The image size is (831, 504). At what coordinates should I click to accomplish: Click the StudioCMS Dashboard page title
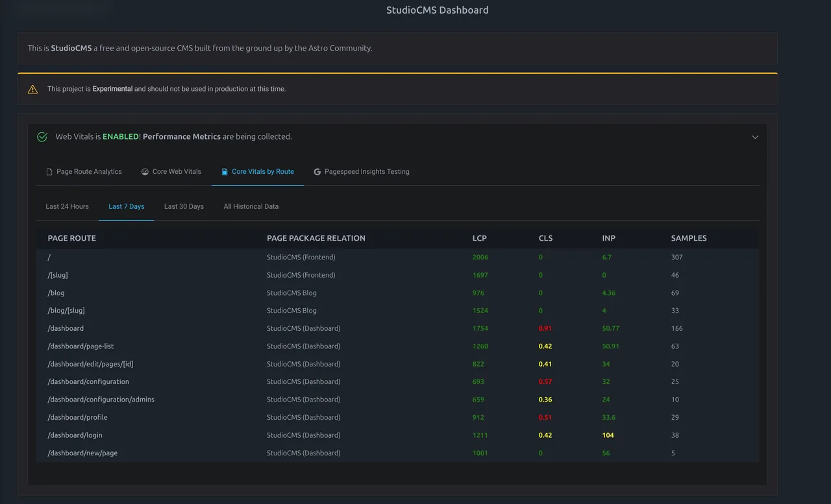[x=438, y=10]
